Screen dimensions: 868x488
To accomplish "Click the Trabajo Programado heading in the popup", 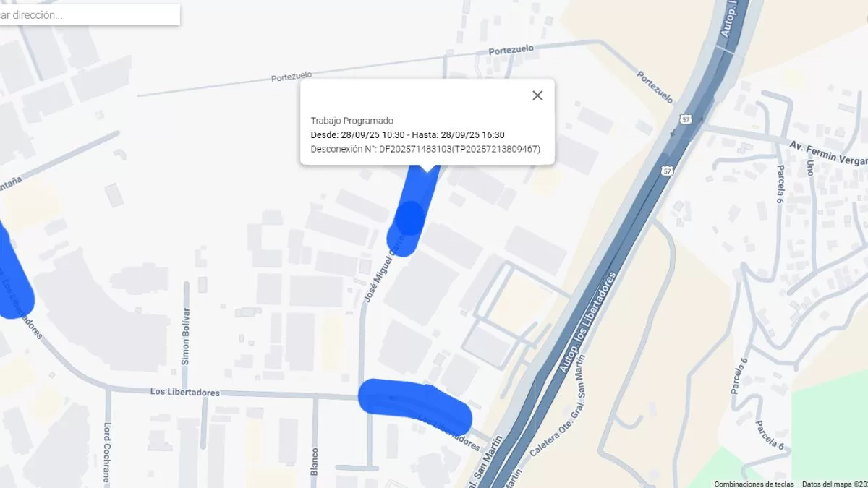I will pyautogui.click(x=352, y=121).
